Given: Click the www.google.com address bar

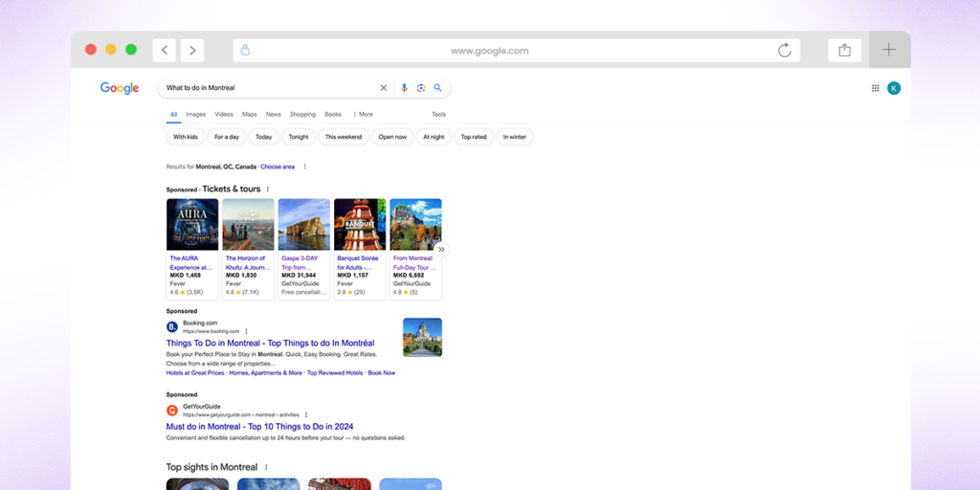Looking at the screenshot, I should [516, 50].
